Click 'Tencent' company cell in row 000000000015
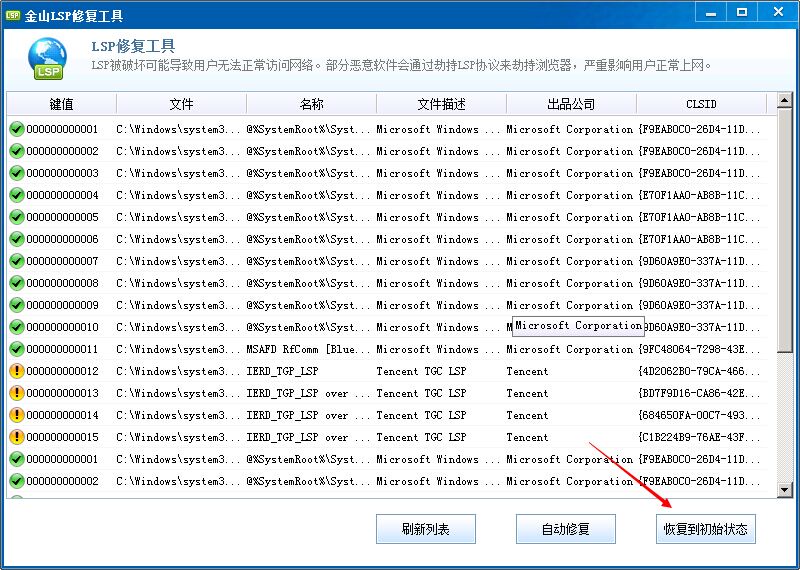 pyautogui.click(x=527, y=437)
